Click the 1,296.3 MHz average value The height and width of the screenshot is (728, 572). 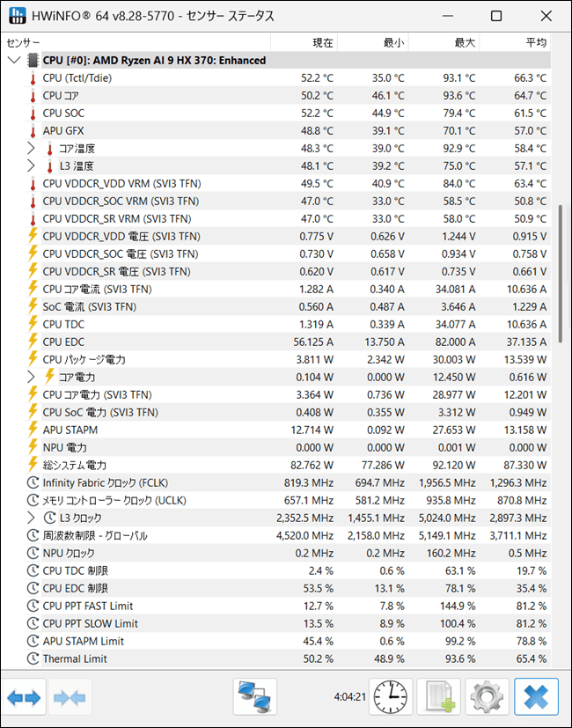point(518,483)
